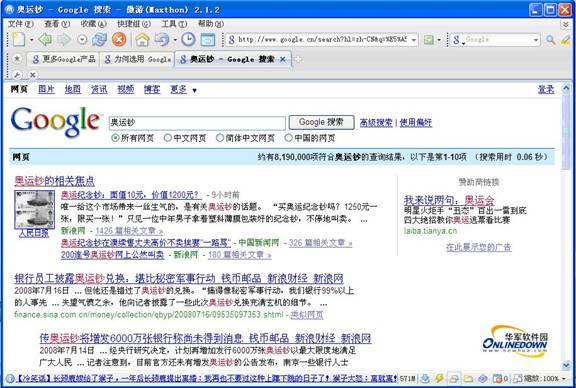The height and width of the screenshot is (388, 576).
Task: Click the status bar printer icon
Action: (x=454, y=378)
